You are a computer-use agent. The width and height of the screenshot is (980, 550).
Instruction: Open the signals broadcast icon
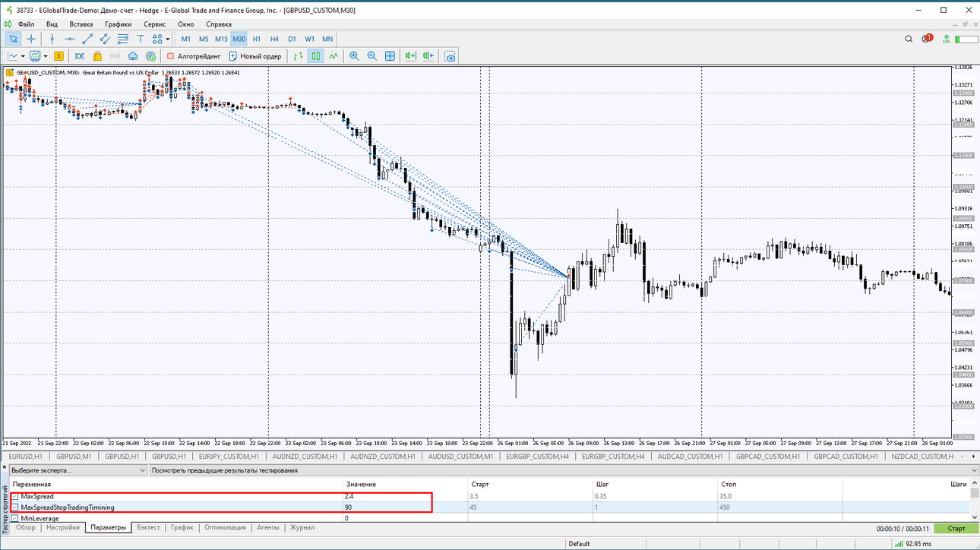click(115, 56)
